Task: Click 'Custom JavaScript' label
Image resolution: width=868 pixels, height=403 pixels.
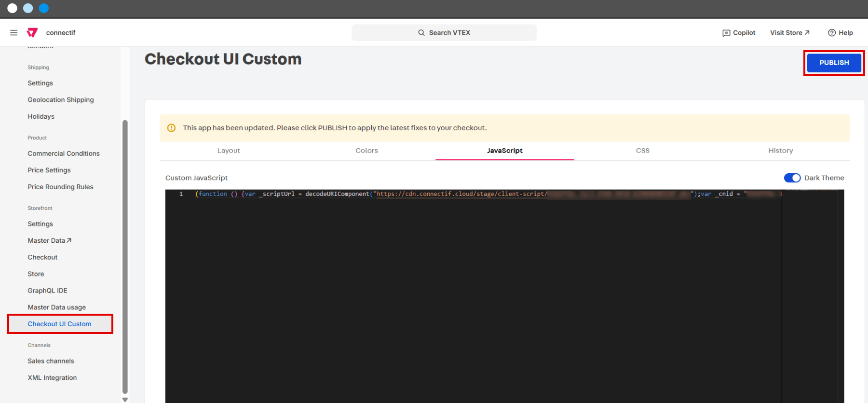Action: pos(197,178)
